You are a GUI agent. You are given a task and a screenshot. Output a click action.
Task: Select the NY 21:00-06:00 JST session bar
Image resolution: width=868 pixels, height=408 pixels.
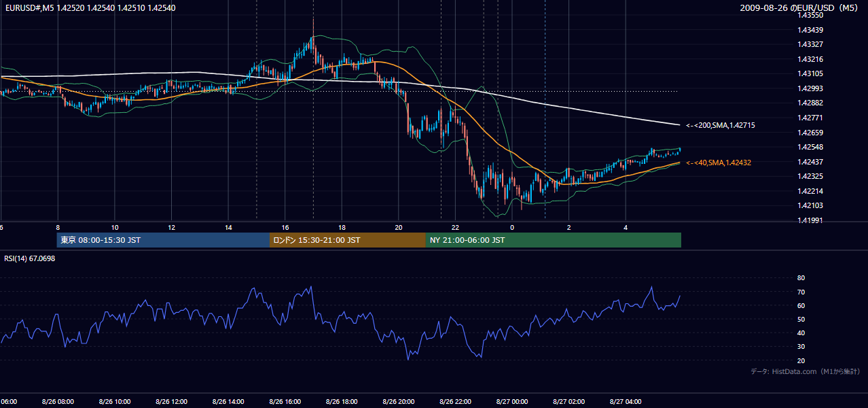click(x=554, y=240)
